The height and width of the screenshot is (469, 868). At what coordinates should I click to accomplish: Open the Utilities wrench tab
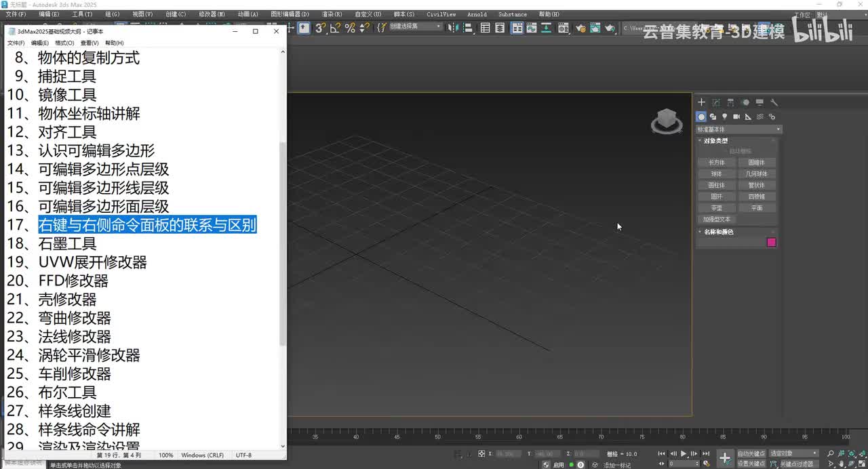(x=774, y=102)
